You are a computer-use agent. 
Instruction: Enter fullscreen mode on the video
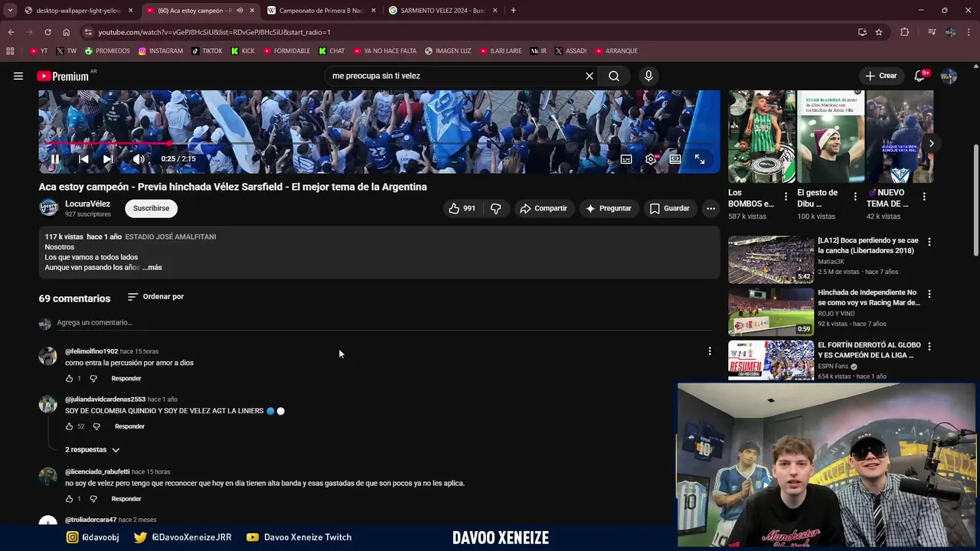tap(700, 159)
